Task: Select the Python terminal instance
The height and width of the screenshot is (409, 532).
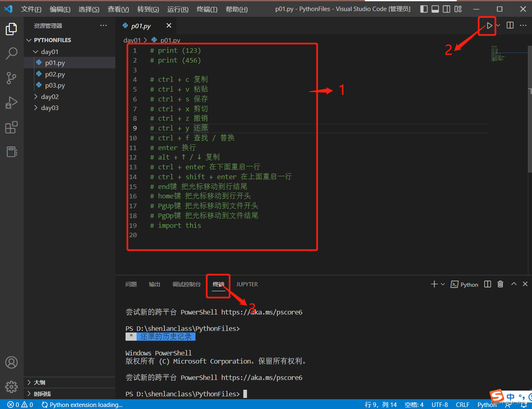Action: pos(464,284)
